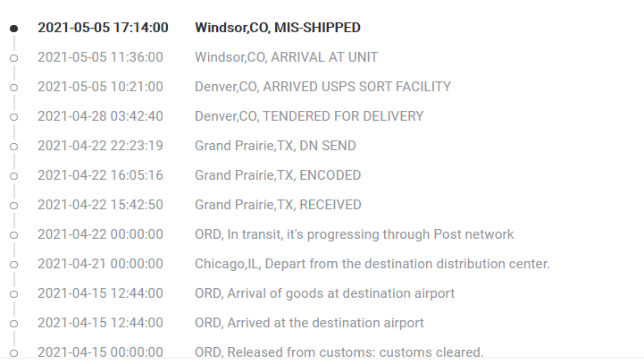Click the Denver ARRIVED USPS SORT FACILITY text

[322, 87]
